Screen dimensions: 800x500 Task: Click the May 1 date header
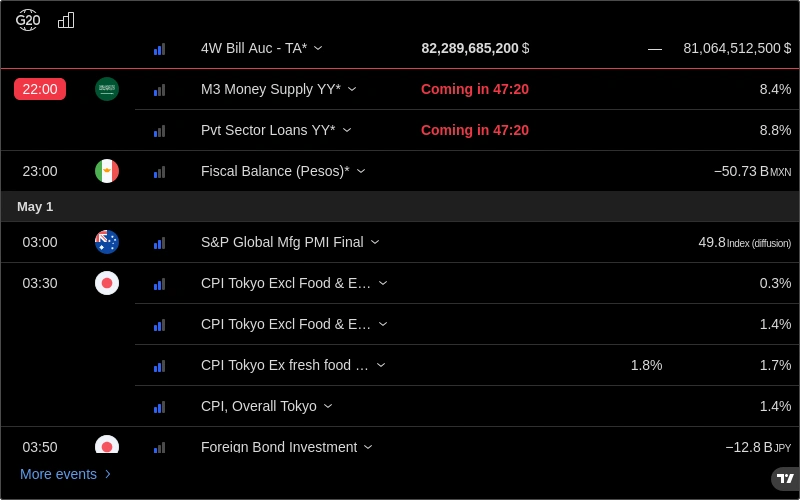click(35, 207)
